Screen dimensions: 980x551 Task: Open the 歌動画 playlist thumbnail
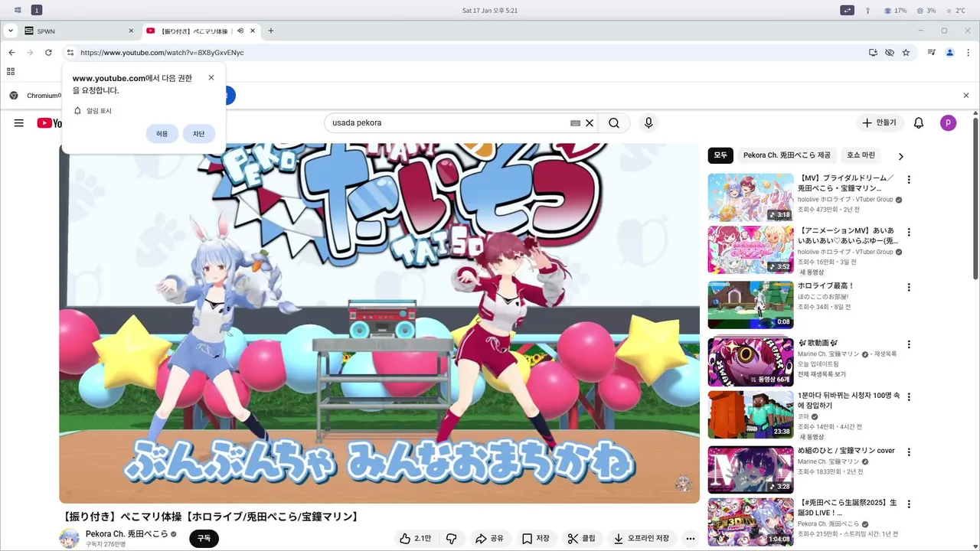pos(750,362)
